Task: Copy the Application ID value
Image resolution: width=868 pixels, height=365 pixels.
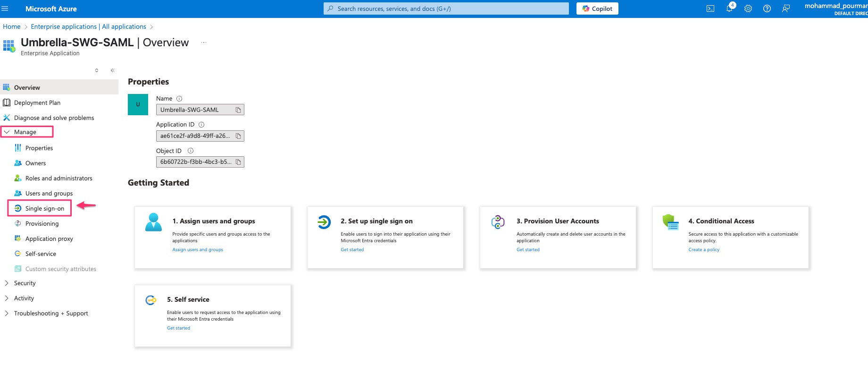Action: [x=238, y=136]
